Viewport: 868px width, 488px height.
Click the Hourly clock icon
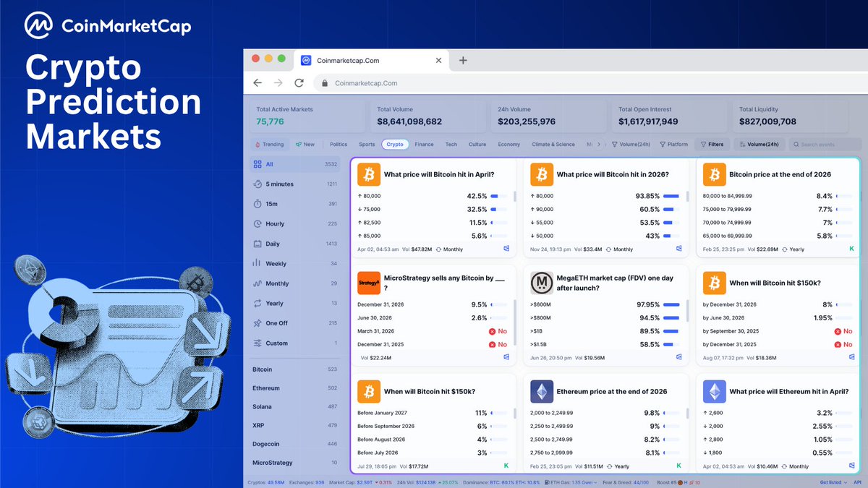tap(258, 224)
